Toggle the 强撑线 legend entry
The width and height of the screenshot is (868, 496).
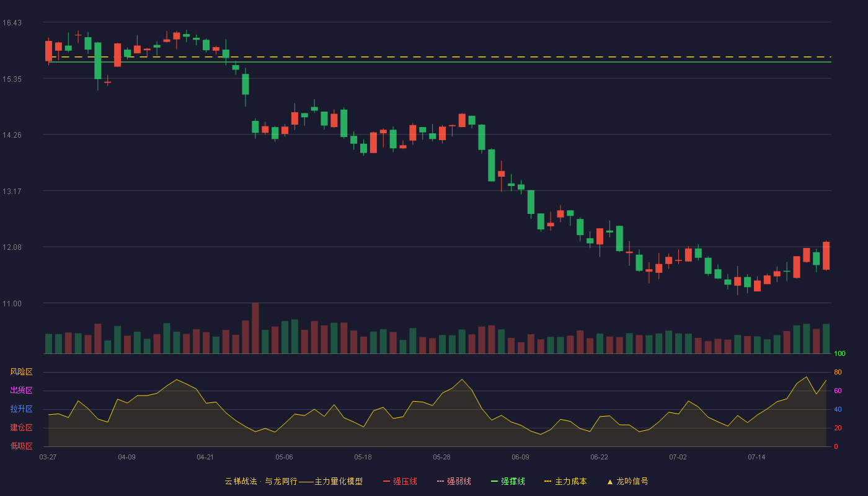tap(508, 482)
